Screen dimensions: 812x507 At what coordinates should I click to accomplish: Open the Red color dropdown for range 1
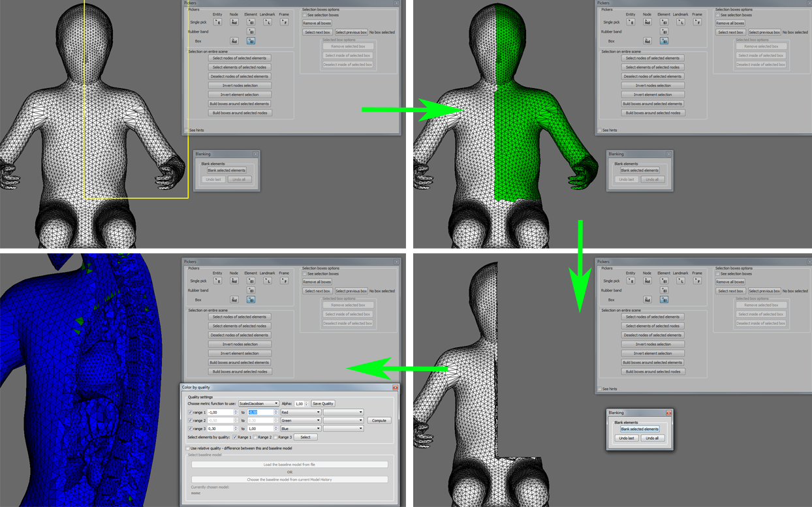(300, 412)
